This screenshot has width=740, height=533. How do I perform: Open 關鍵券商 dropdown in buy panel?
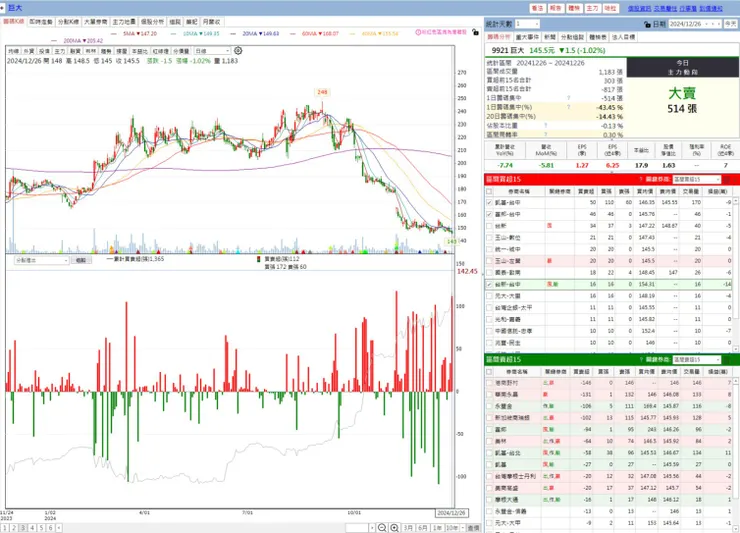coord(697,179)
